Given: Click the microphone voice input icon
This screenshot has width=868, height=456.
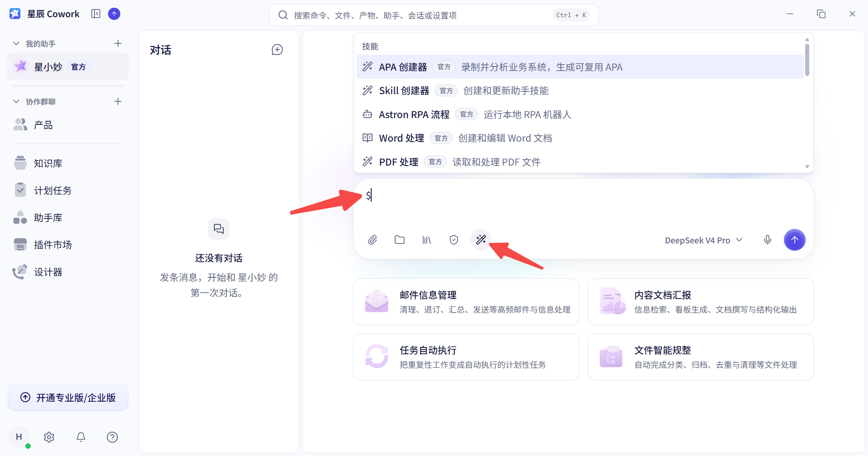Looking at the screenshot, I should (x=768, y=240).
